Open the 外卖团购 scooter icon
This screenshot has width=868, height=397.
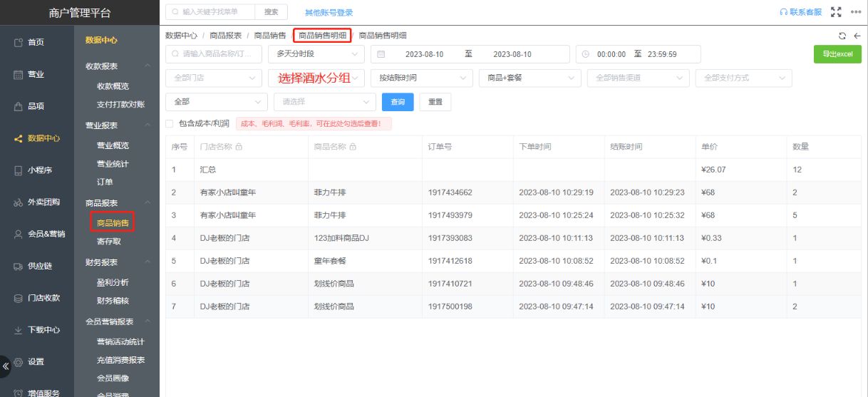(19, 203)
